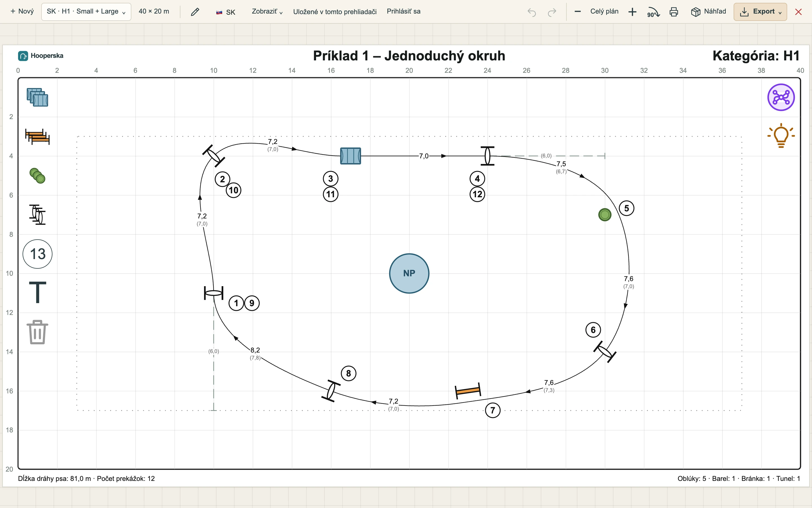Select the green barrel near number 5
This screenshot has width=812, height=508.
click(605, 215)
